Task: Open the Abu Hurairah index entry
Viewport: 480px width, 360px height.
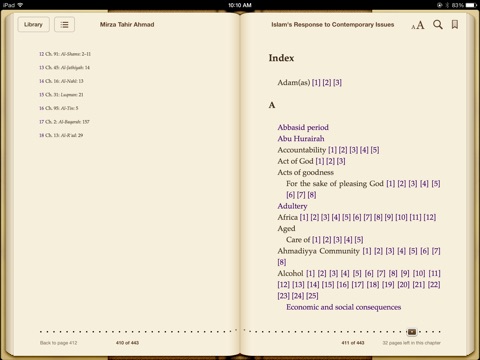Action: (301, 139)
